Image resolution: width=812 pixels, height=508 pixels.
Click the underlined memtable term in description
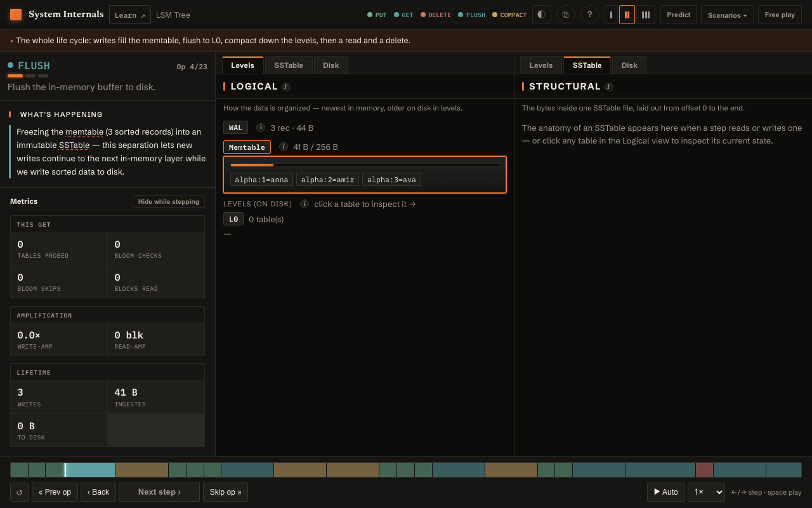tap(84, 132)
